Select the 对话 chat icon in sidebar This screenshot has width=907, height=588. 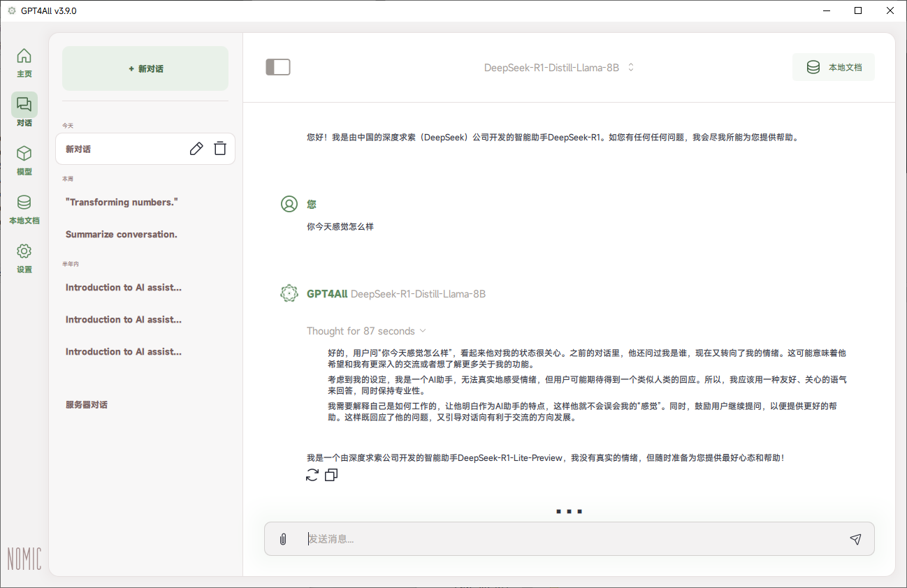coord(24,105)
